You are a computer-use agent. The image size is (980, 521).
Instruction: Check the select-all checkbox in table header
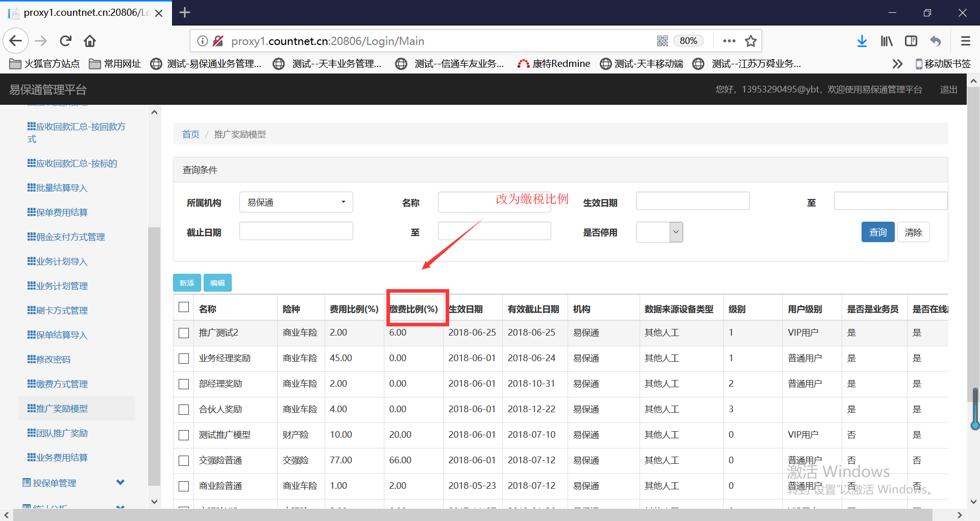184,307
